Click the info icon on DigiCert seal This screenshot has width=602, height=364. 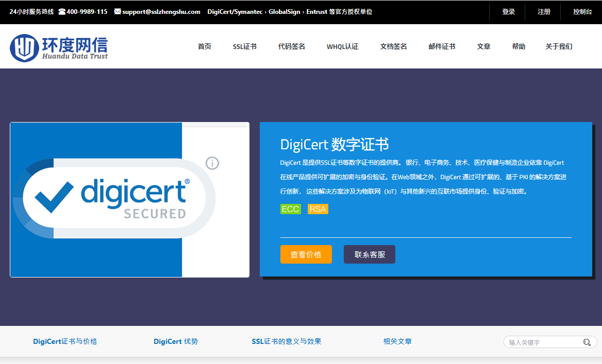212,163
